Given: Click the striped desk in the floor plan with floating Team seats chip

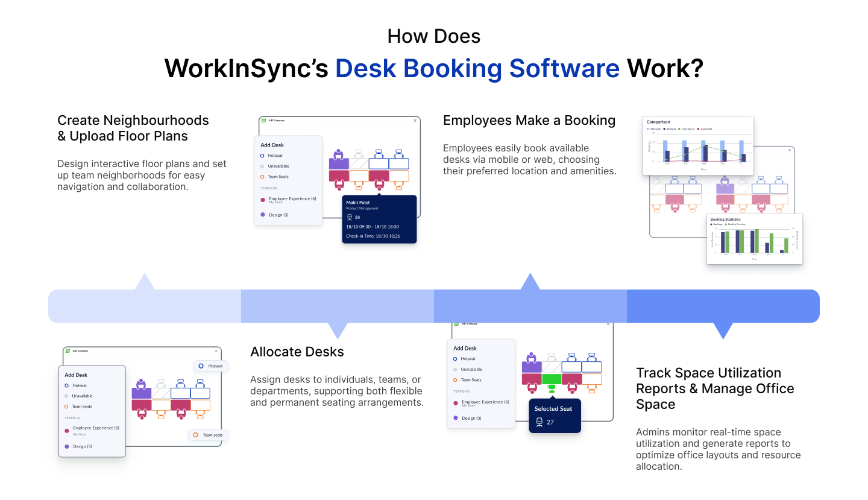Looking at the screenshot, I should [x=161, y=393].
